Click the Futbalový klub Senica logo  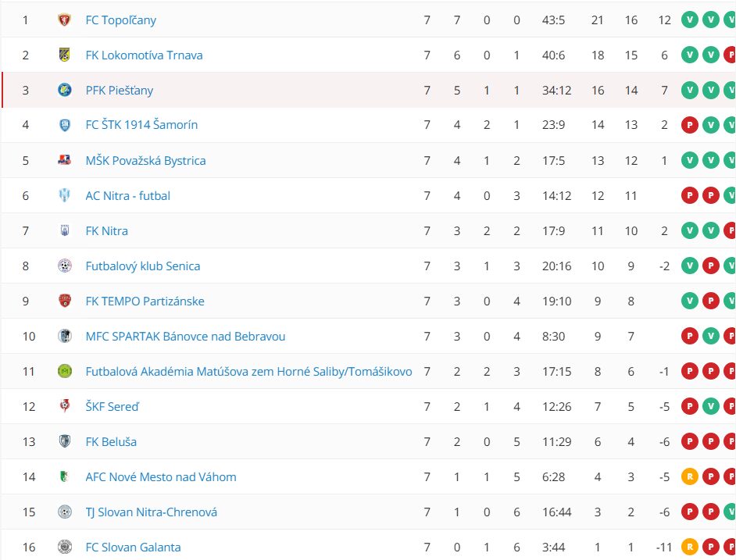point(64,266)
